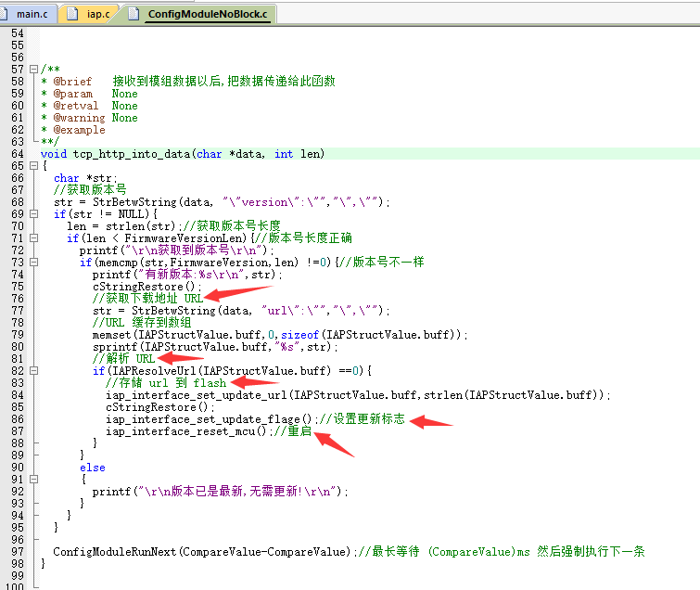
Task: Collapse the if block at line 71
Action: click(x=33, y=238)
